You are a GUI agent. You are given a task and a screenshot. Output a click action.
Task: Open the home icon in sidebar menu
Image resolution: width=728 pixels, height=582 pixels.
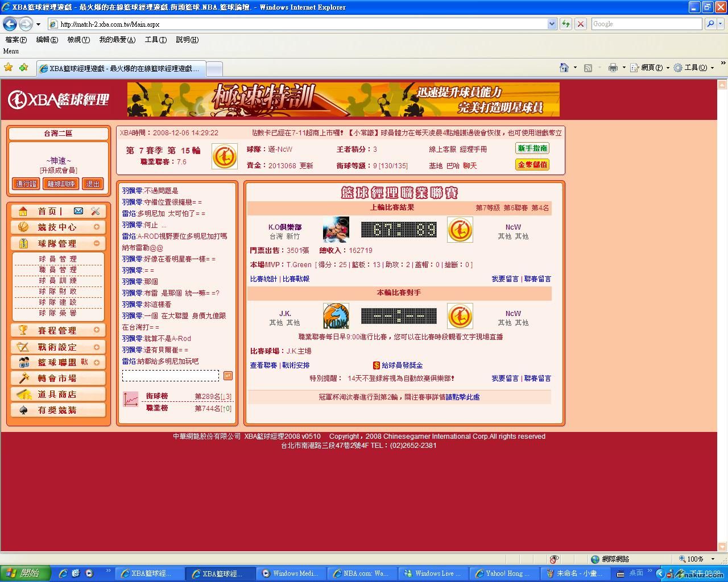click(x=23, y=211)
